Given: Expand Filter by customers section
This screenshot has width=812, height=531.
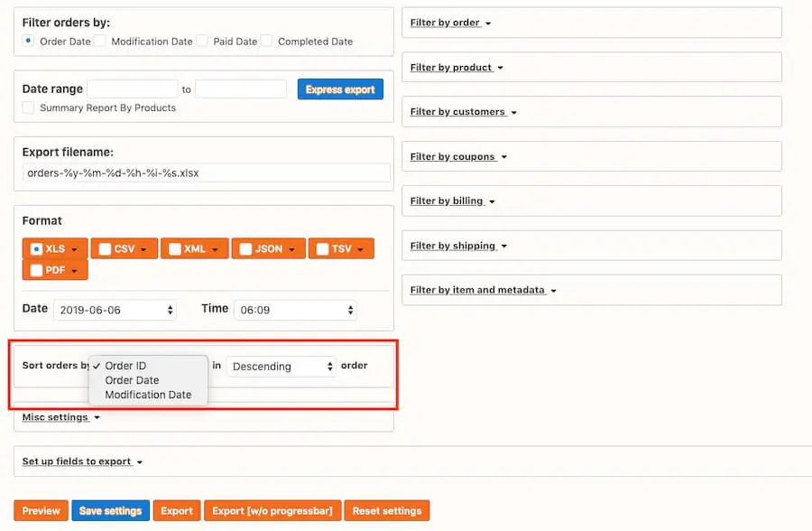Looking at the screenshot, I should [x=463, y=111].
